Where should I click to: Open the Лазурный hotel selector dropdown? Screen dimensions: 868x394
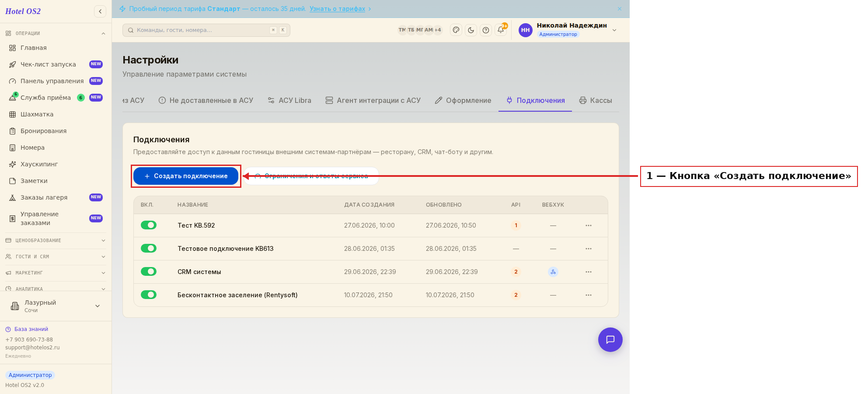56,306
